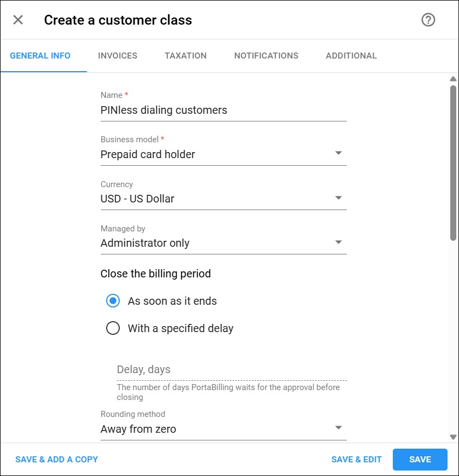Open the Currency dropdown list
Image resolution: width=459 pixels, height=476 pixels.
[x=223, y=199]
